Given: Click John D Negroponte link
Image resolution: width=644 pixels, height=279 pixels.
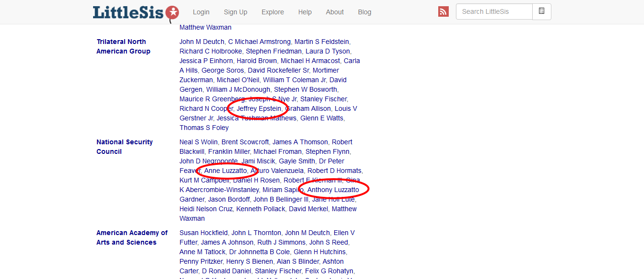Looking at the screenshot, I should pyautogui.click(x=209, y=161).
